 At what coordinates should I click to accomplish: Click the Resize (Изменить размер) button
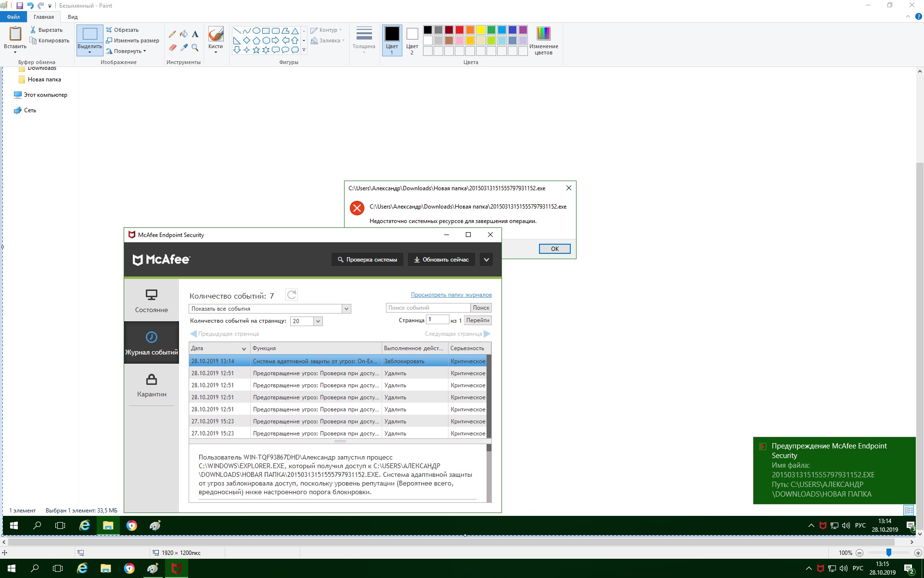(132, 40)
